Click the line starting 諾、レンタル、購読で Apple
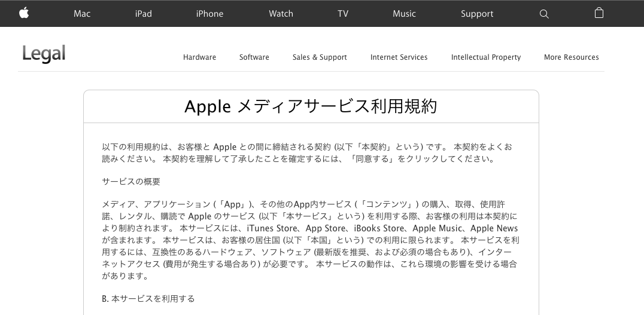This screenshot has height=315, width=644. 309,216
